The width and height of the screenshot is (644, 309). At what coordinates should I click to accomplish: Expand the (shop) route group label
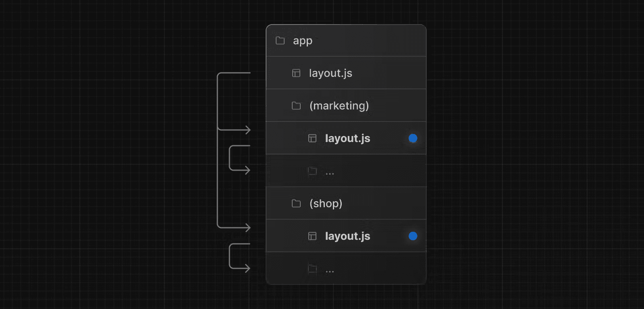(x=326, y=204)
